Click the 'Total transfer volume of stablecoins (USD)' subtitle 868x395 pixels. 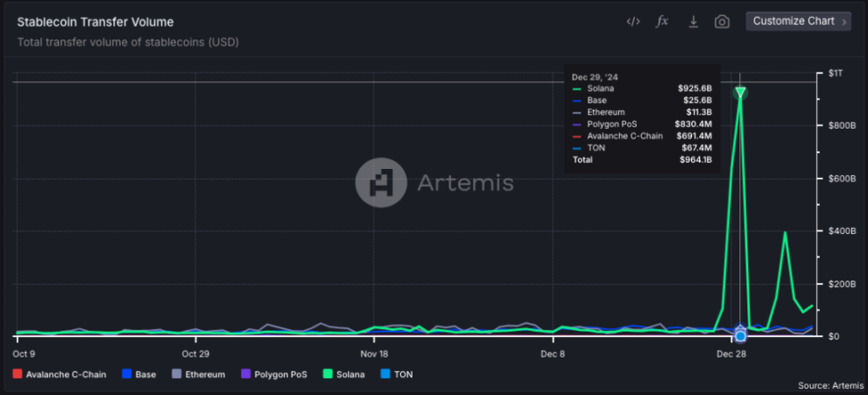pyautogui.click(x=128, y=42)
